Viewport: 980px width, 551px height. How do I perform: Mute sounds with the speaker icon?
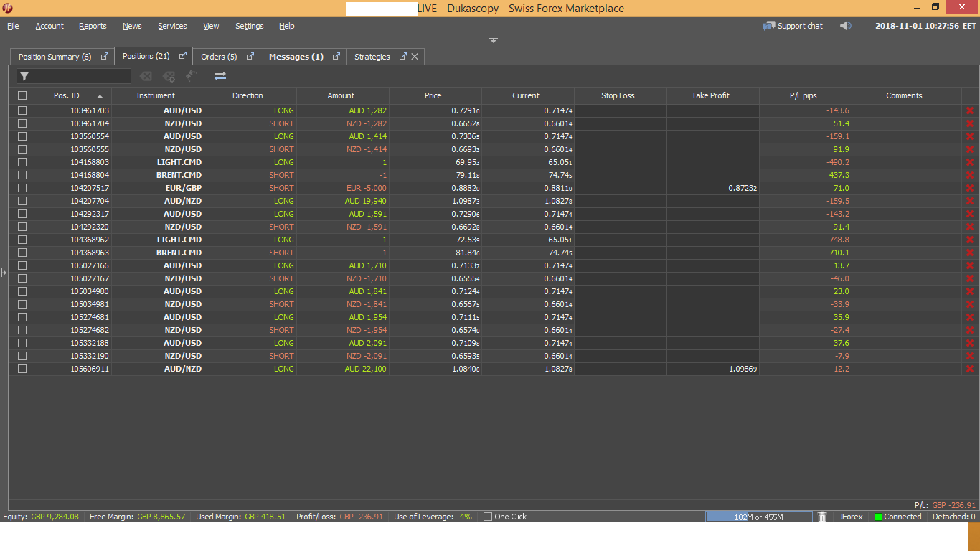(846, 26)
